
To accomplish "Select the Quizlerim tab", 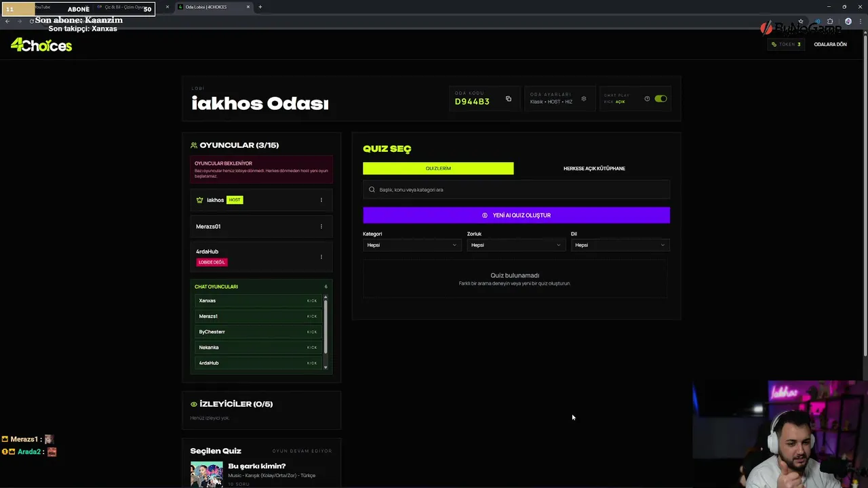I will (438, 168).
